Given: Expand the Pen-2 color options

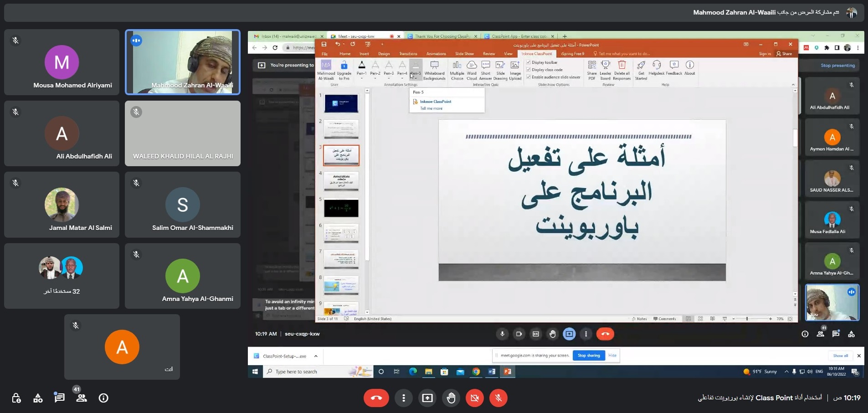Looking at the screenshot, I should pyautogui.click(x=375, y=77).
